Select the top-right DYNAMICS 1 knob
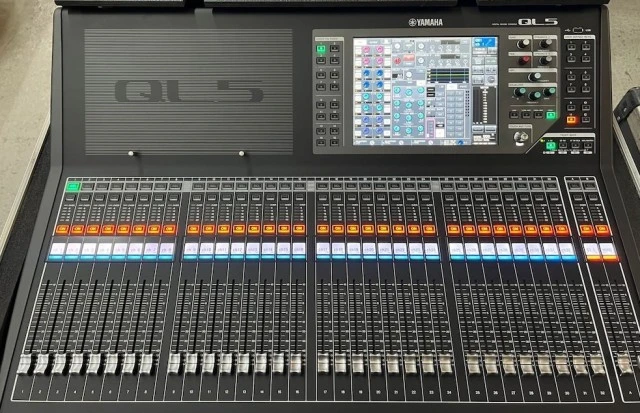This screenshot has height=413, width=640. (x=546, y=43)
